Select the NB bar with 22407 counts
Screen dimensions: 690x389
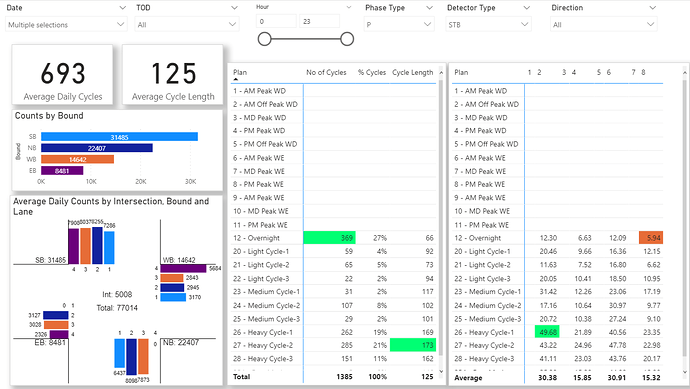coord(97,148)
